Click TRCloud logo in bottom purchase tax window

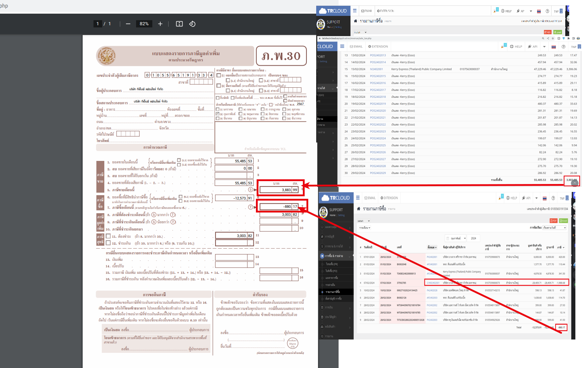336,198
